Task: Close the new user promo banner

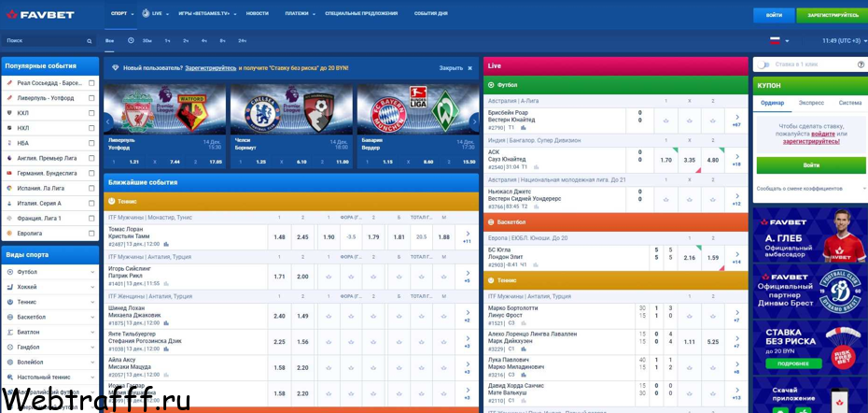Action: tap(470, 68)
